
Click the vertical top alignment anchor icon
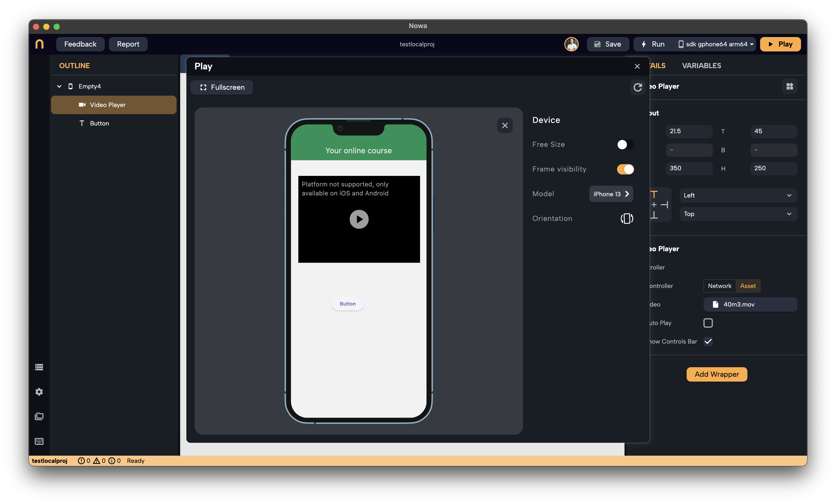pyautogui.click(x=654, y=194)
